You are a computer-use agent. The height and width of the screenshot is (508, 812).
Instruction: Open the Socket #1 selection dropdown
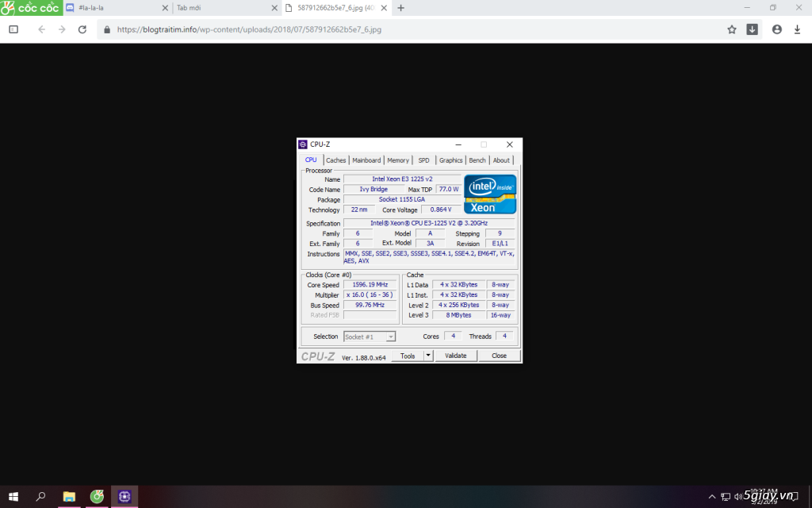click(370, 337)
